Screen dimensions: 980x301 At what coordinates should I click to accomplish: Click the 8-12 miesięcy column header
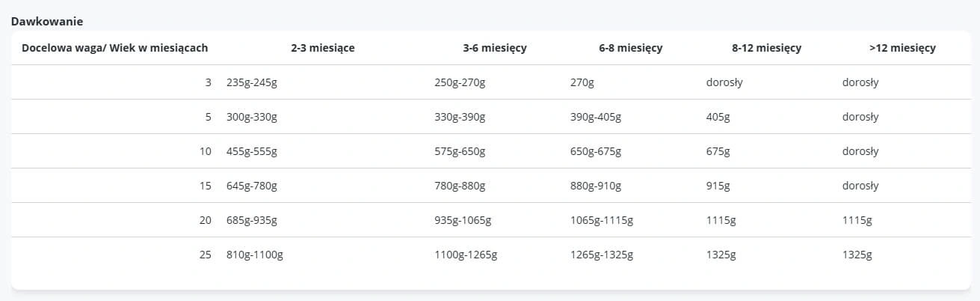point(766,48)
